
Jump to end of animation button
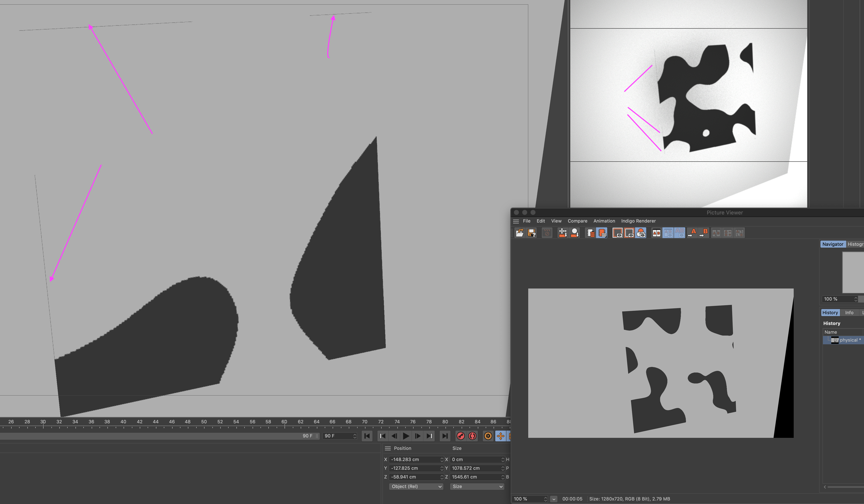pyautogui.click(x=445, y=436)
